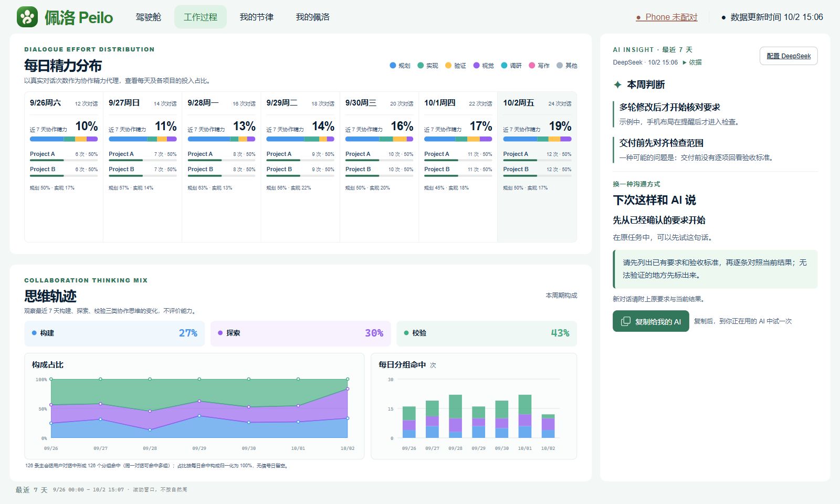Select the 构建 27% card
This screenshot has width=840, height=504.
click(114, 333)
